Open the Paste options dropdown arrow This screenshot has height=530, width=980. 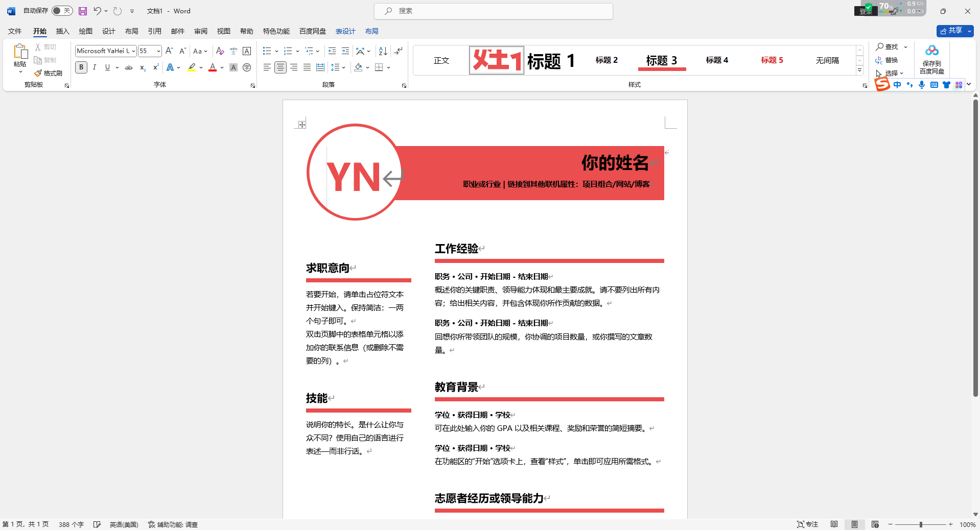[20, 72]
